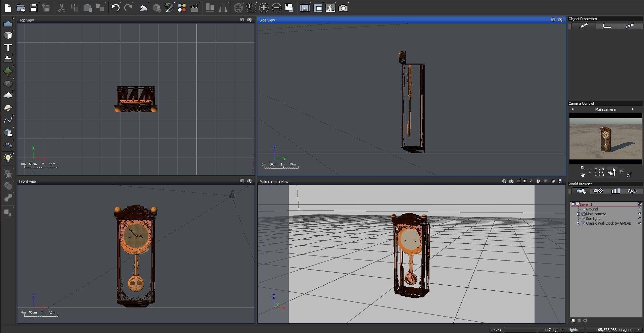This screenshot has width=644, height=333.
Task: Open the Main camera view camera options dropdown
Action: (511, 181)
